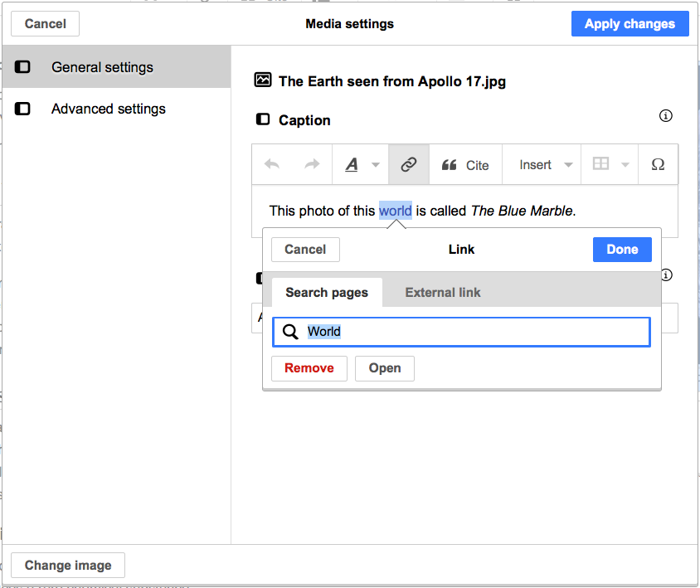
Task: Expand the Insert dropdown menu
Action: click(546, 165)
